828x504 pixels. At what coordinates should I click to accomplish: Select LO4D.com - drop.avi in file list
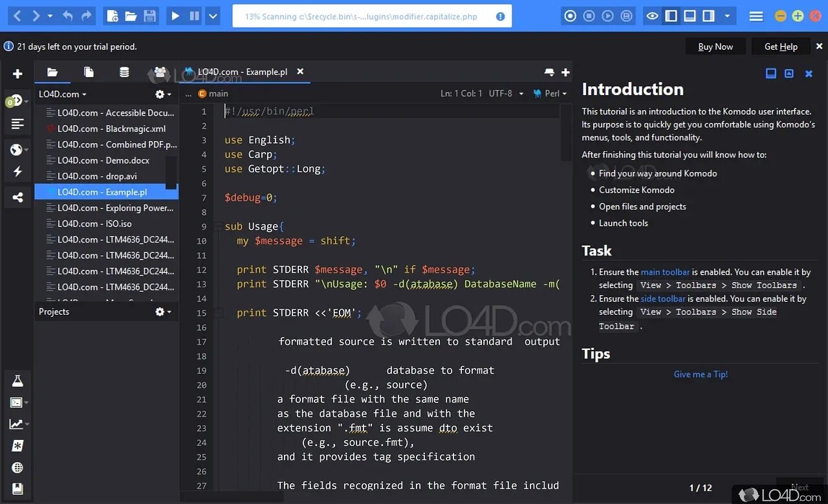(x=97, y=176)
